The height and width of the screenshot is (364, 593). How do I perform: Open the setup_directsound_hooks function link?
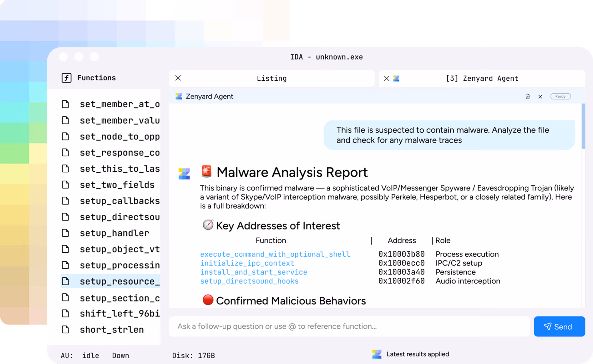[249, 281]
